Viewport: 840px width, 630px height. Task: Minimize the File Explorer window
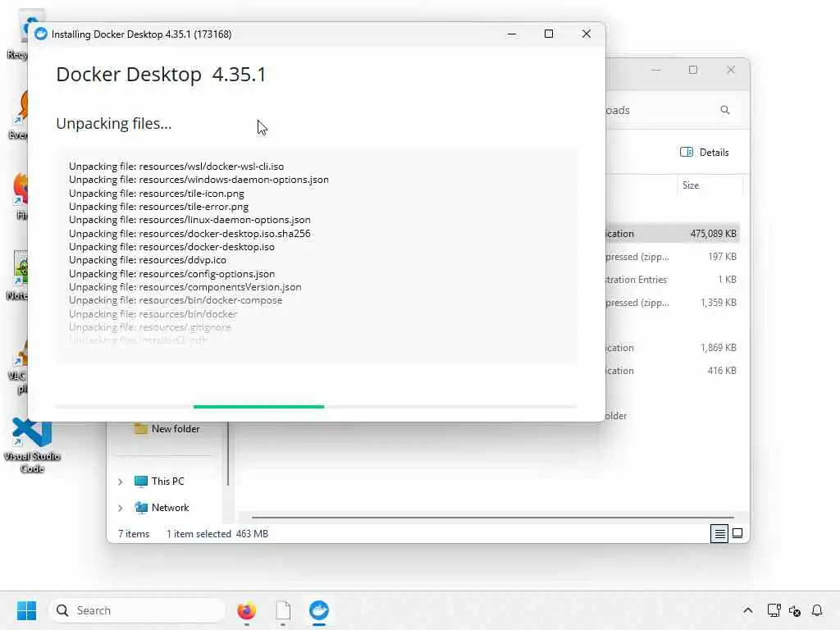coord(655,70)
